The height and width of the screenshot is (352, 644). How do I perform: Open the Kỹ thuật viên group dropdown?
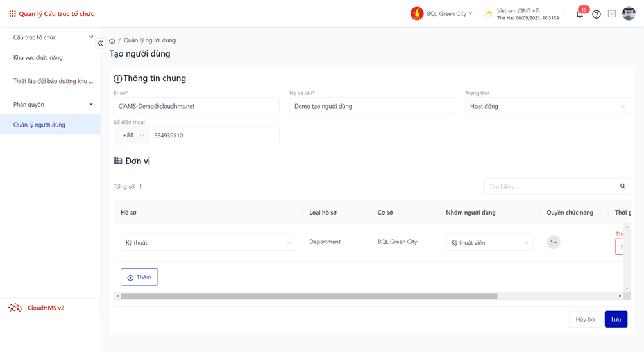coord(489,243)
